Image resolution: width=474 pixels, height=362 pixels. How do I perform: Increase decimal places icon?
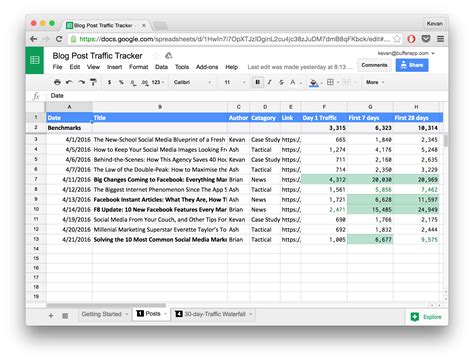pyautogui.click(x=145, y=82)
